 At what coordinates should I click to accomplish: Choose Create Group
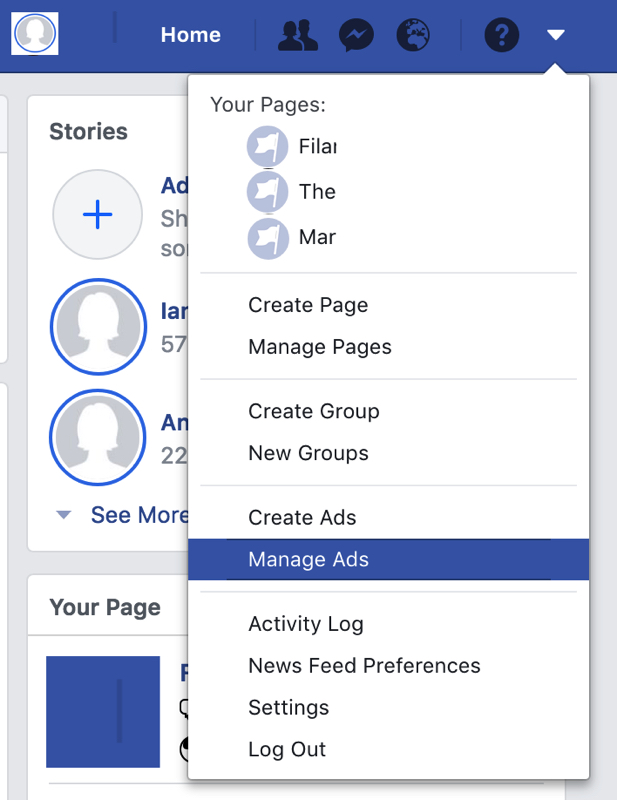click(314, 411)
